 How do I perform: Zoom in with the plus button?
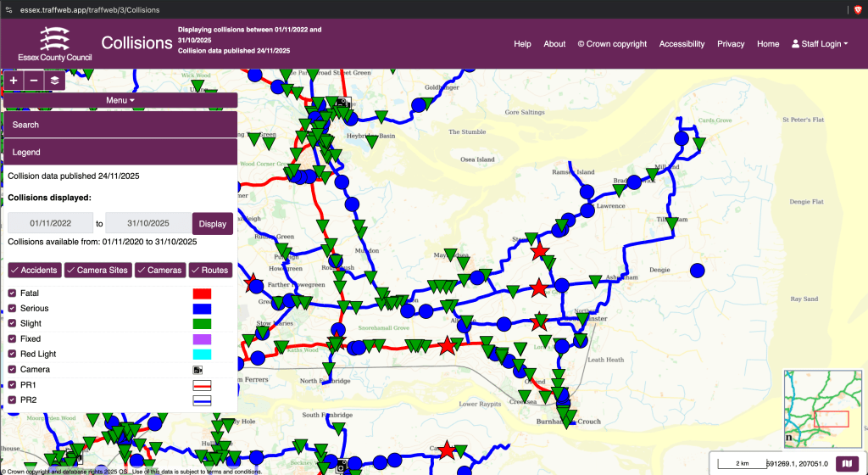pyautogui.click(x=14, y=80)
